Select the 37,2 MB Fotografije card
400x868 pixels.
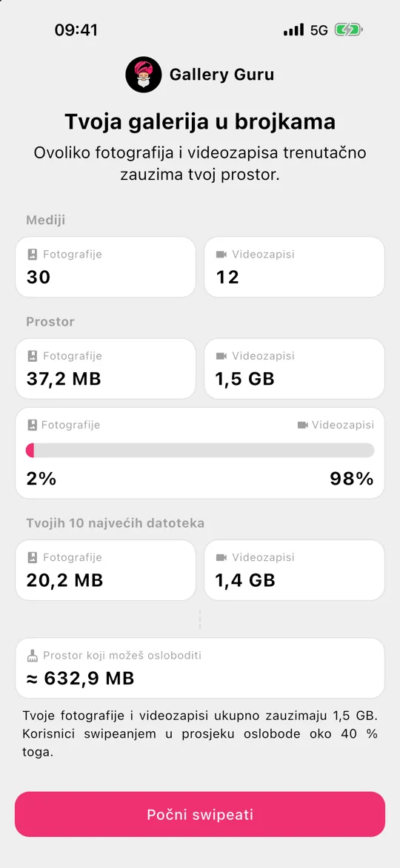(105, 369)
